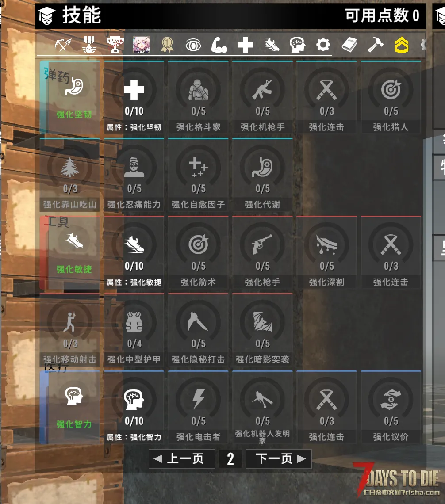Select 强化自愈因子 healing skill
445x504 pixels.
198,175
